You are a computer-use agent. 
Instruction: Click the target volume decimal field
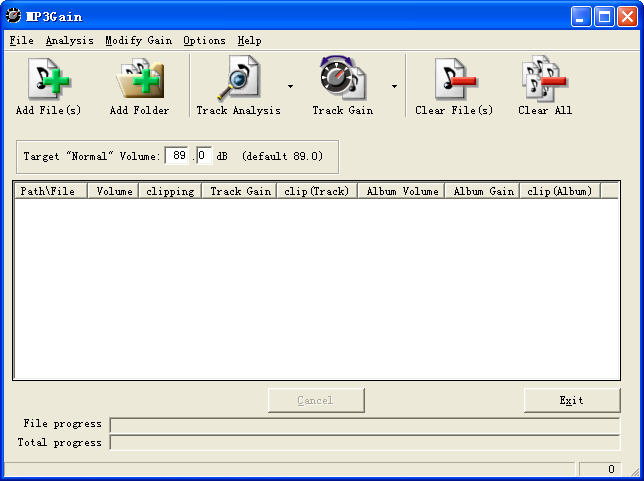203,156
